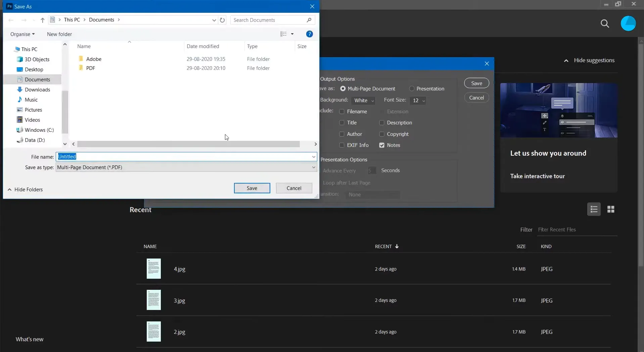The image size is (644, 352).
Task: Select Downloads in the navigation tree
Action: [37, 90]
